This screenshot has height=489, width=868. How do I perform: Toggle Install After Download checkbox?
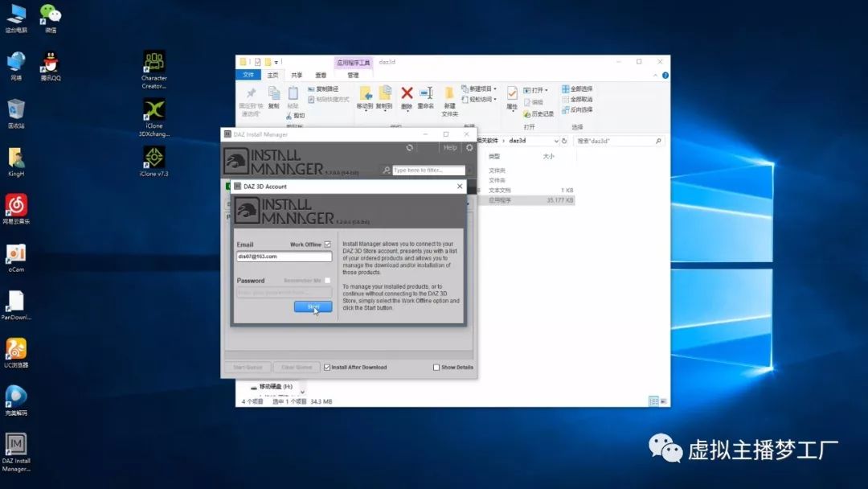tap(327, 368)
